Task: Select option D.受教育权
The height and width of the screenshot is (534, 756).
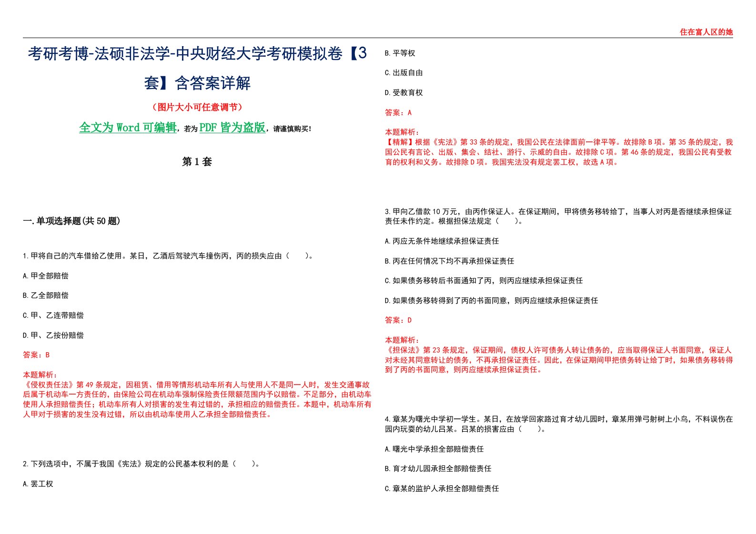Action: pyautogui.click(x=404, y=93)
